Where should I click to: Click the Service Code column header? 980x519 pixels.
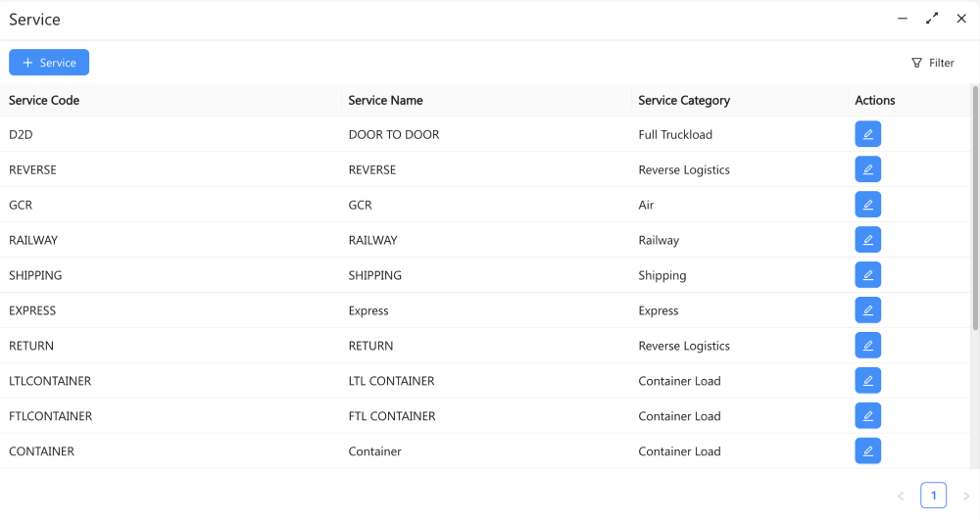[x=44, y=100]
